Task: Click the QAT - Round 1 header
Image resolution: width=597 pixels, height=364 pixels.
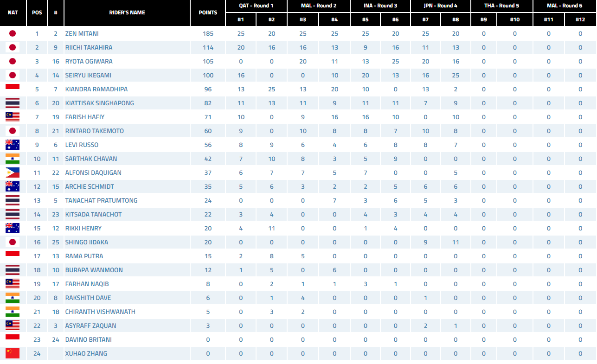Action: (x=256, y=6)
